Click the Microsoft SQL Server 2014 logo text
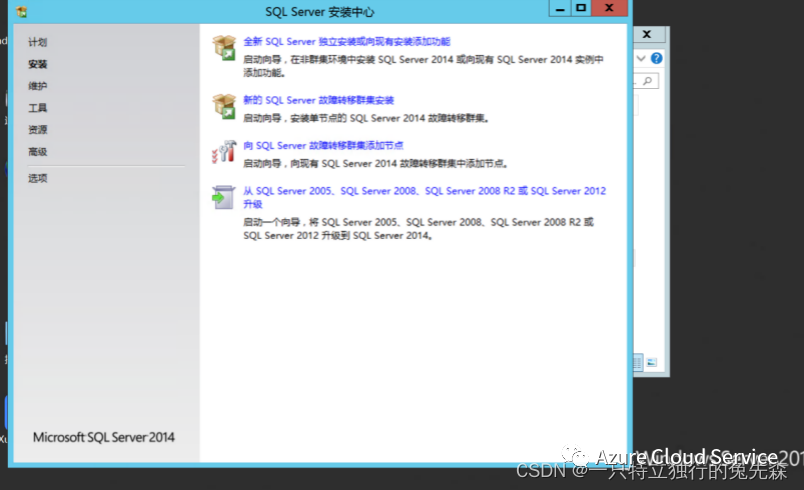Screen dimensions: 804x490 click(x=104, y=437)
